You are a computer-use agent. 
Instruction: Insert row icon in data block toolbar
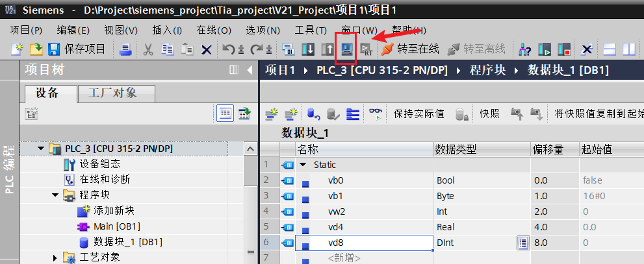coord(271,114)
